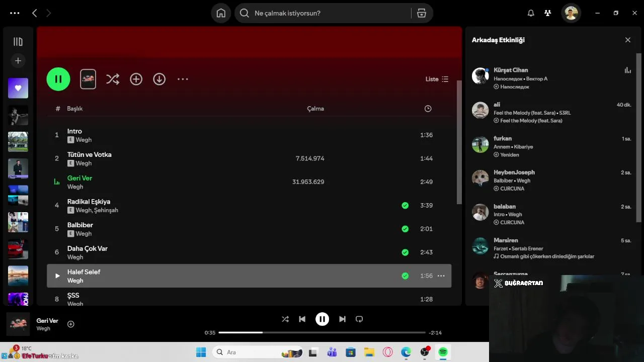Open the Windows Start menu
Image resolution: width=644 pixels, height=362 pixels.
201,352
